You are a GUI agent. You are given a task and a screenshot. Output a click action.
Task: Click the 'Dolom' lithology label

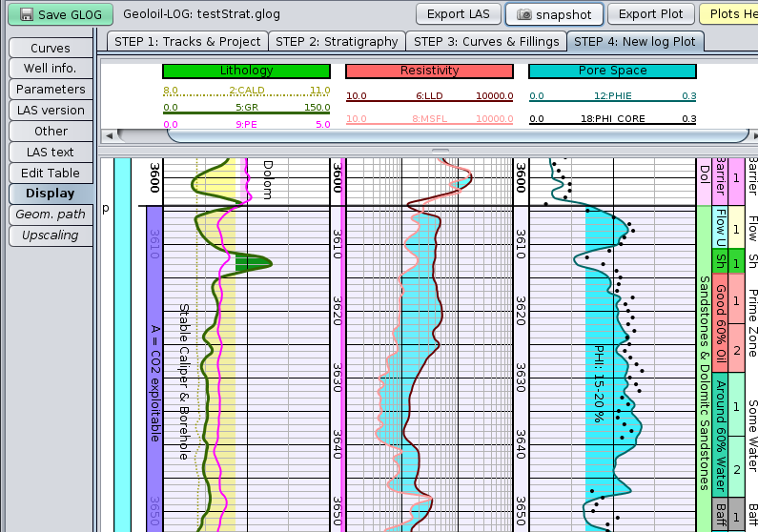coord(267,180)
